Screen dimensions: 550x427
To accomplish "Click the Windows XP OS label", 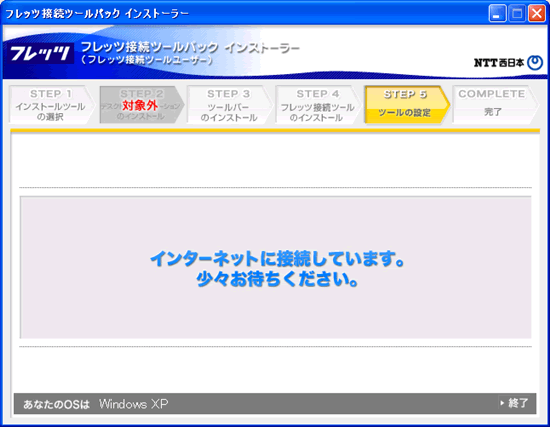I will pos(133,404).
